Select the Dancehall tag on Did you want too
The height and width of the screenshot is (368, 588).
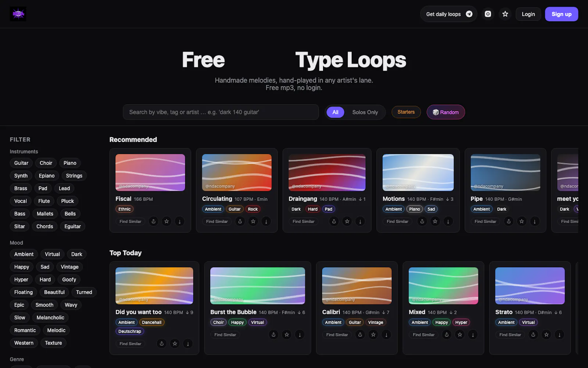[152, 322]
